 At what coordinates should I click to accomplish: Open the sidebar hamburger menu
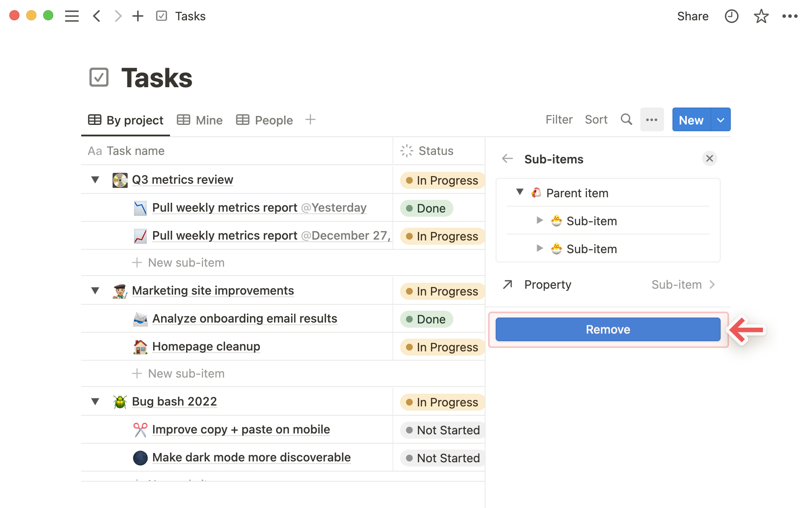click(72, 16)
